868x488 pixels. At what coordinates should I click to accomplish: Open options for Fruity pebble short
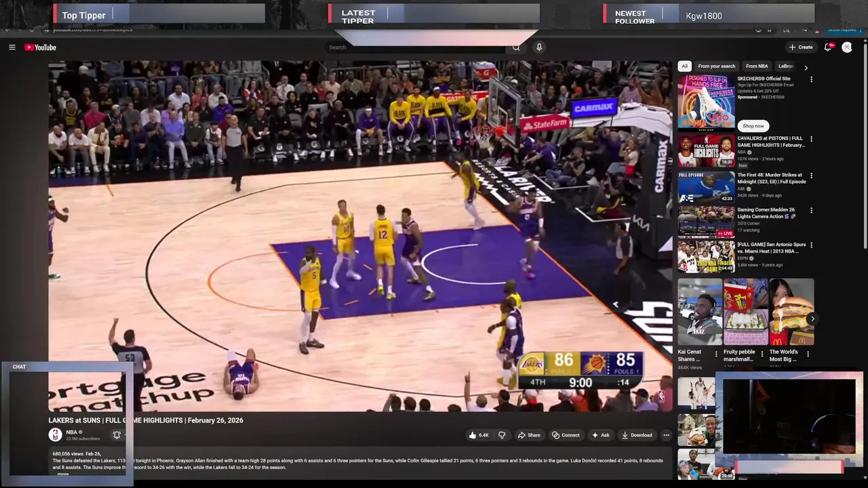[x=762, y=354]
